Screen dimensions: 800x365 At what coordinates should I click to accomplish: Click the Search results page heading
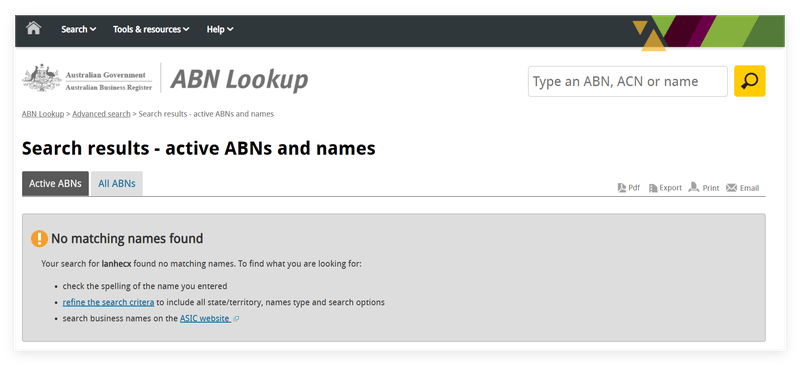pos(198,148)
